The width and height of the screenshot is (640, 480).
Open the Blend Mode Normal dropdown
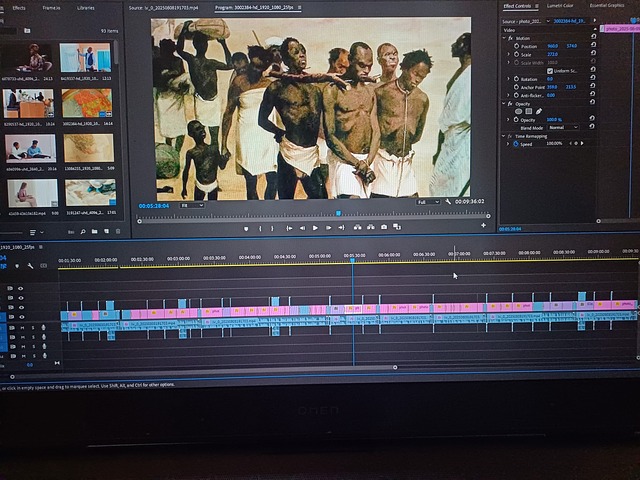coord(563,127)
